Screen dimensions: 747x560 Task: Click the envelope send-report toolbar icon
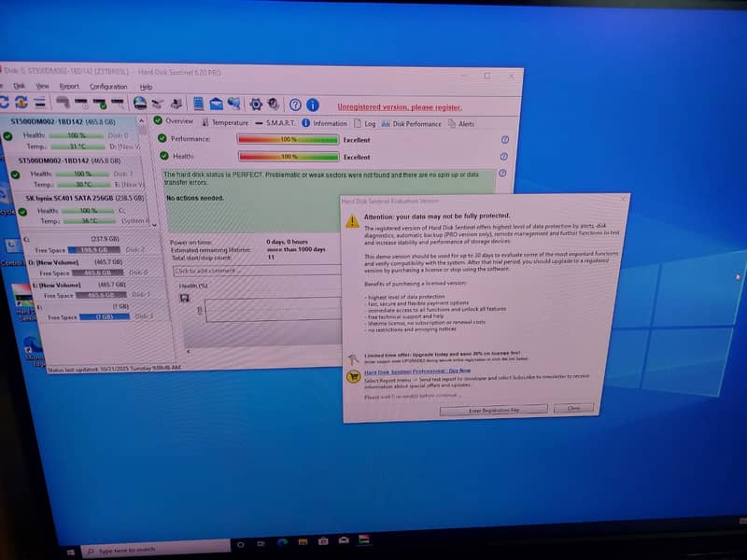coord(217,104)
